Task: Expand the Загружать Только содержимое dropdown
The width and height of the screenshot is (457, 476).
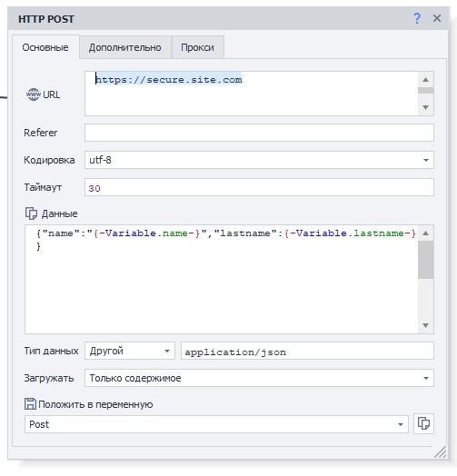Action: click(259, 378)
